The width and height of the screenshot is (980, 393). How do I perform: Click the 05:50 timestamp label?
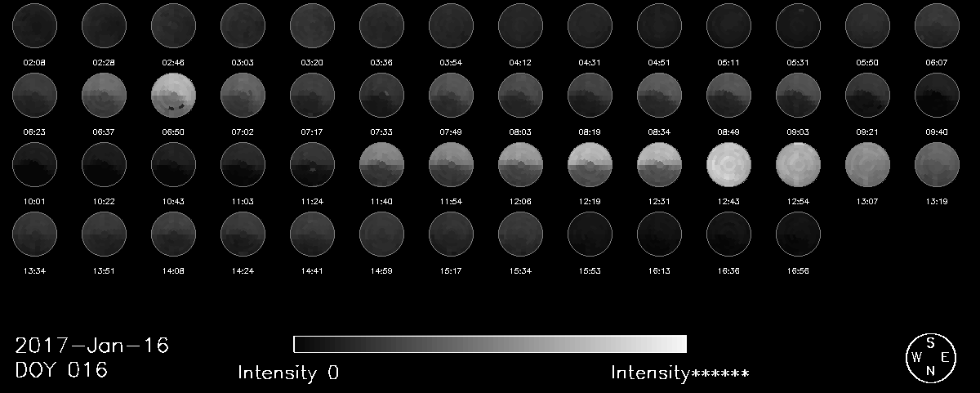point(867,61)
